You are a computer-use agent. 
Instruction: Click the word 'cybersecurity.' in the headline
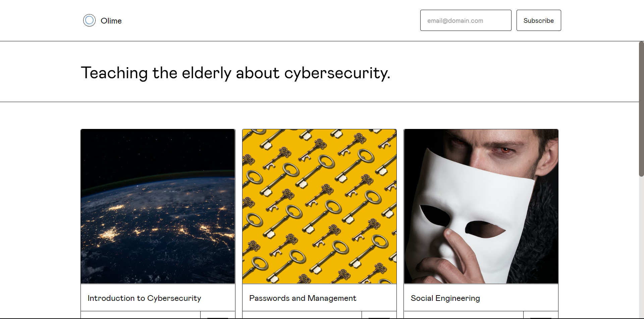click(x=337, y=73)
